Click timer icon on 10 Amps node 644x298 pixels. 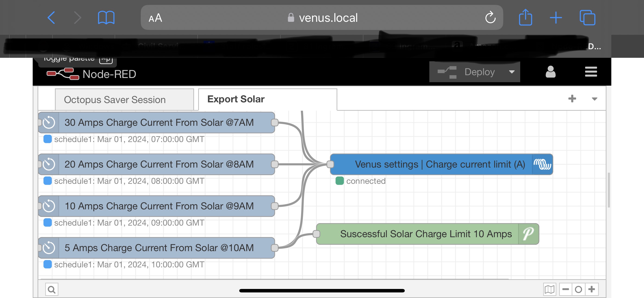pos(49,206)
